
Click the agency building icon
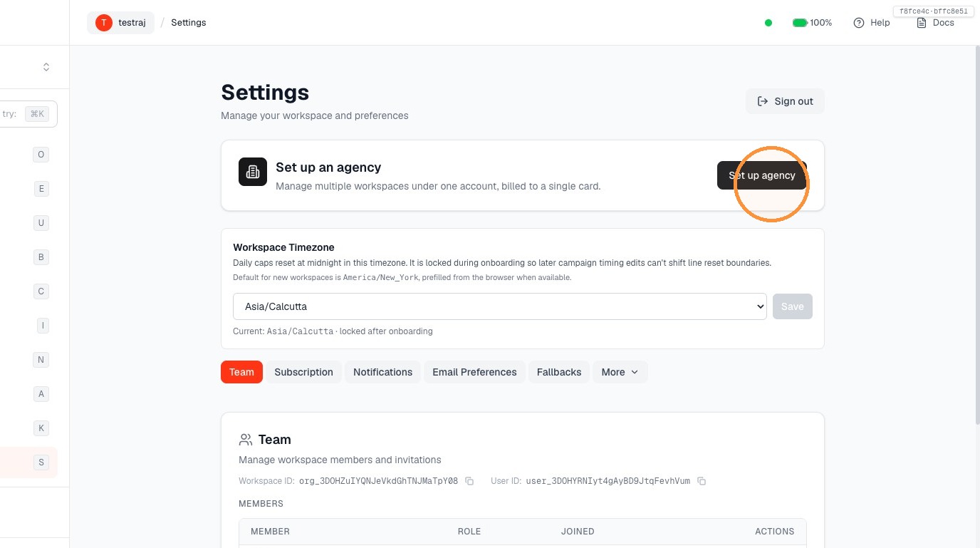tap(253, 172)
